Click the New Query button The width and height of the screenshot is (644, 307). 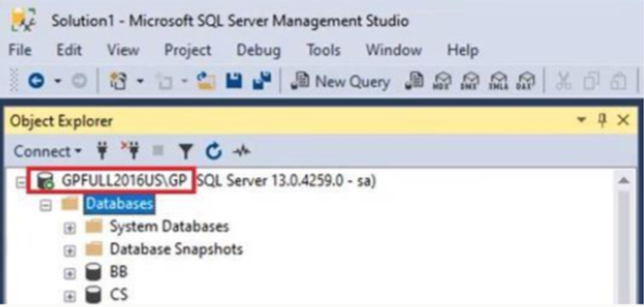(339, 81)
